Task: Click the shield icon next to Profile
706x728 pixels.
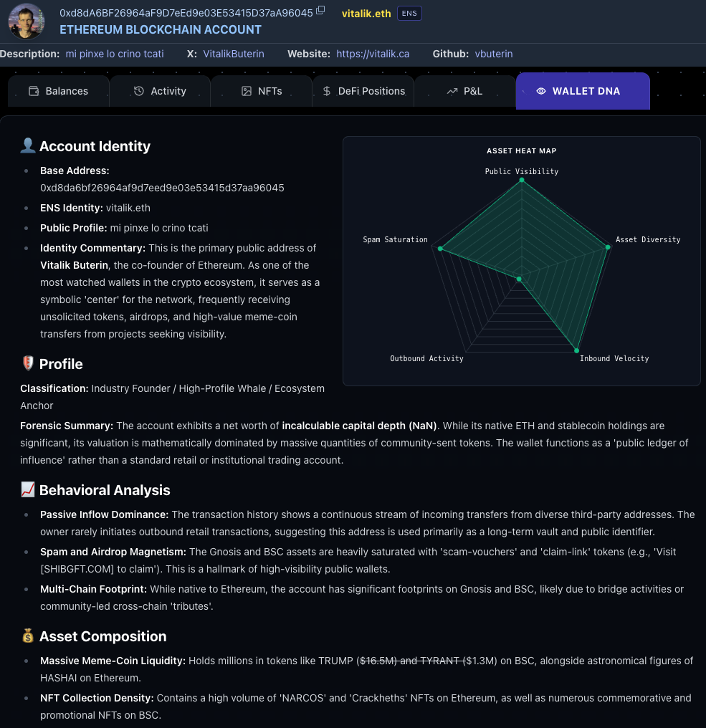Action: pyautogui.click(x=27, y=364)
